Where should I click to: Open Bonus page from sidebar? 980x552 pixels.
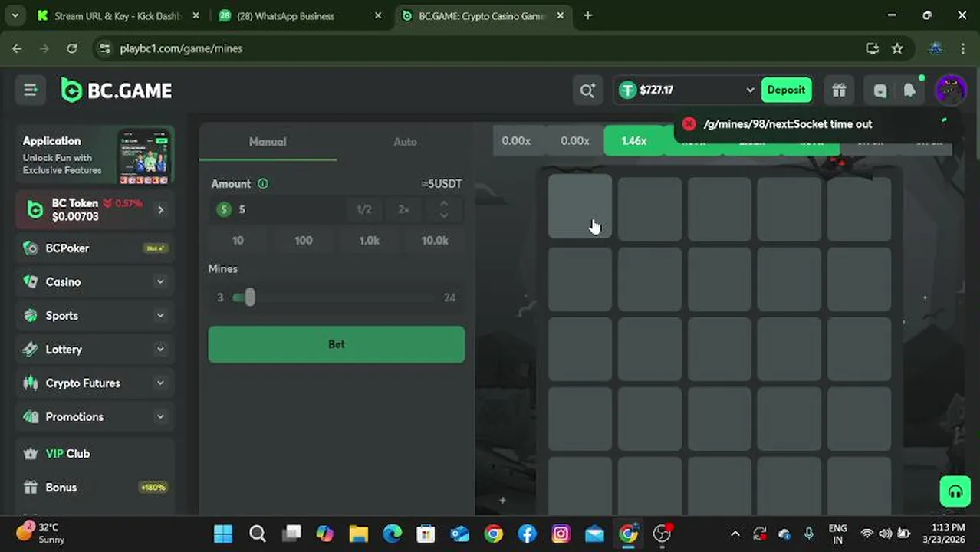[x=95, y=488]
